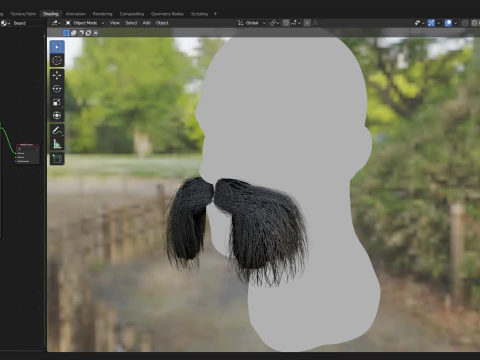Switch to the Rendering workspace tab

[x=102, y=14]
